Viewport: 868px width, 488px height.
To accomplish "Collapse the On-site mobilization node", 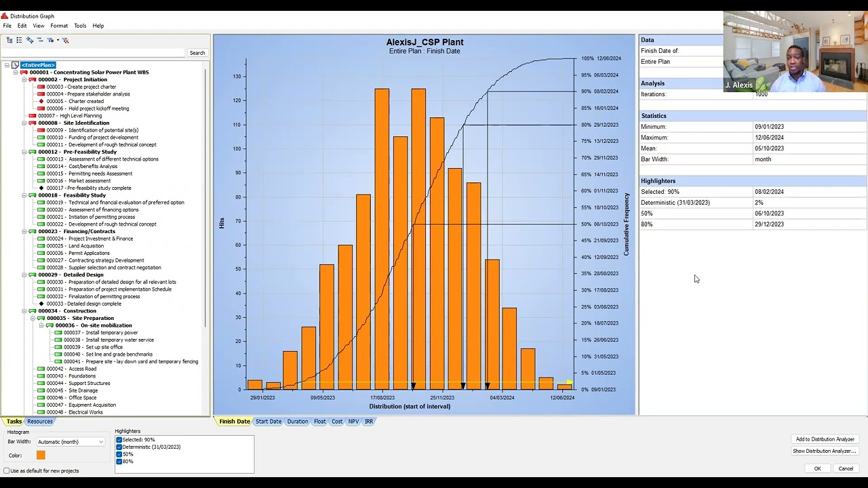I will 41,325.
